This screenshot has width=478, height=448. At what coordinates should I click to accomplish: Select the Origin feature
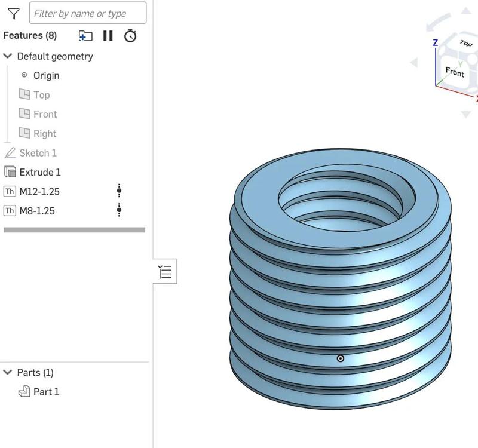point(47,75)
